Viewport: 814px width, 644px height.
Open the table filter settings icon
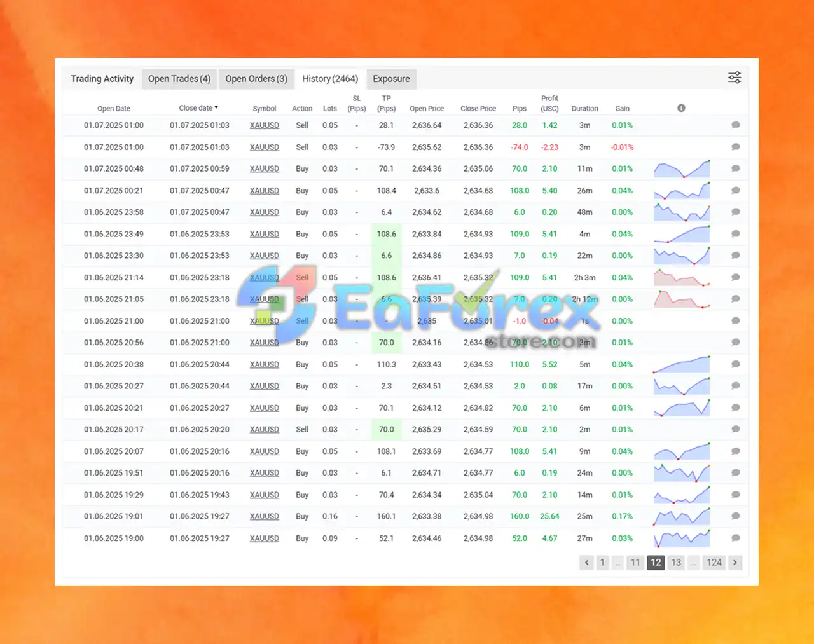[x=735, y=78]
